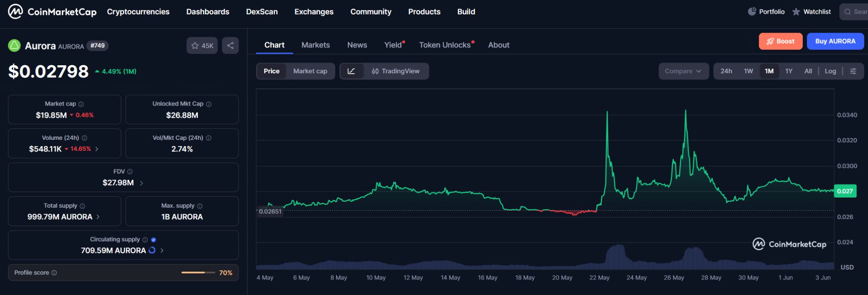Show FDV info icon

[130, 172]
